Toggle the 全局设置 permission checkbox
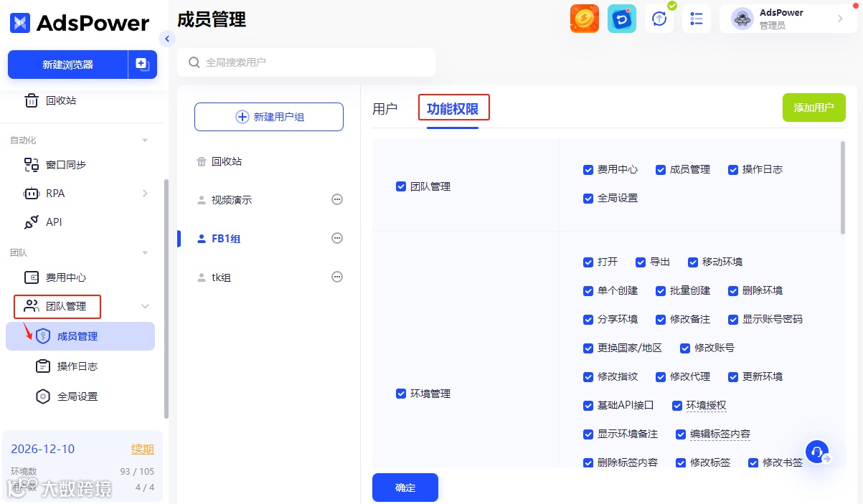 (588, 199)
